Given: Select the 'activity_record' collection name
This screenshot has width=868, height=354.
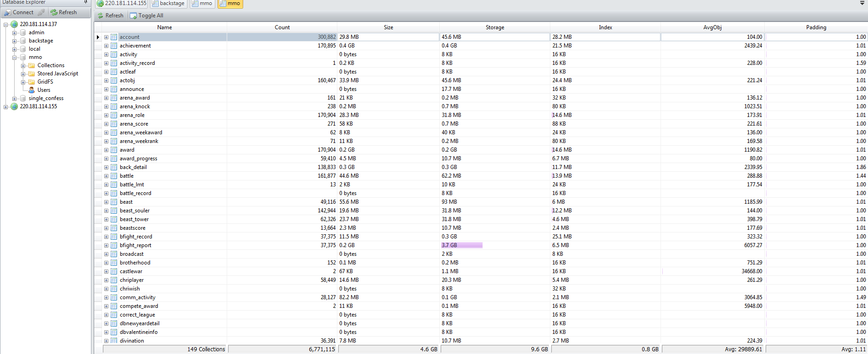Looking at the screenshot, I should click(137, 63).
